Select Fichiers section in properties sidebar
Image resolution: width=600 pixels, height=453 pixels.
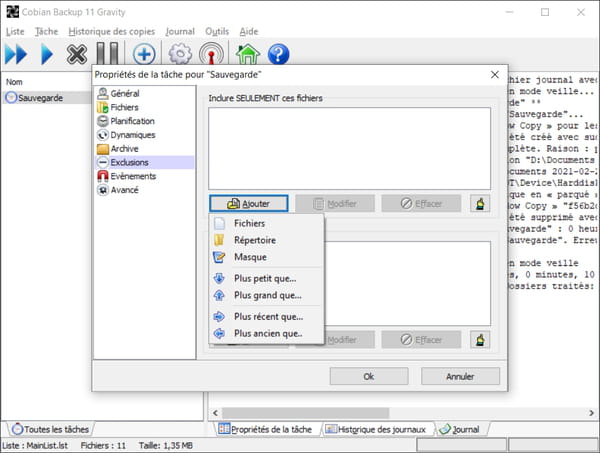point(145,107)
